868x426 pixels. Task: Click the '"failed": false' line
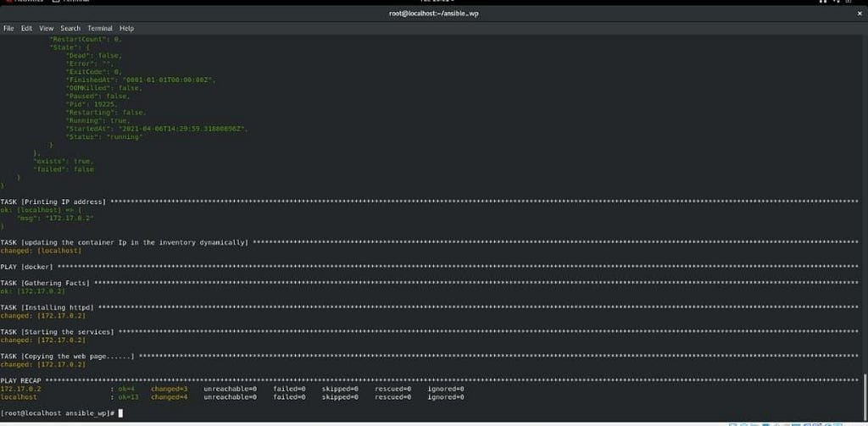tap(63, 169)
